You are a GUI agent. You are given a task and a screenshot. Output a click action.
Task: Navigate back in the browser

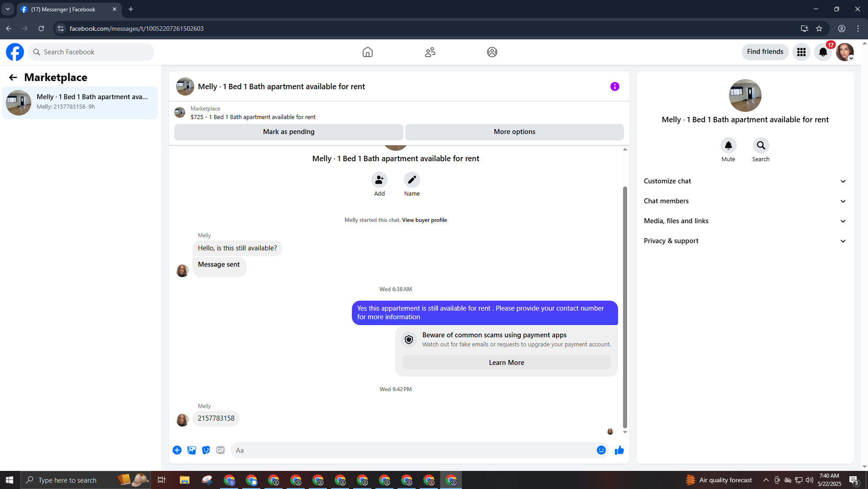coord(9,29)
